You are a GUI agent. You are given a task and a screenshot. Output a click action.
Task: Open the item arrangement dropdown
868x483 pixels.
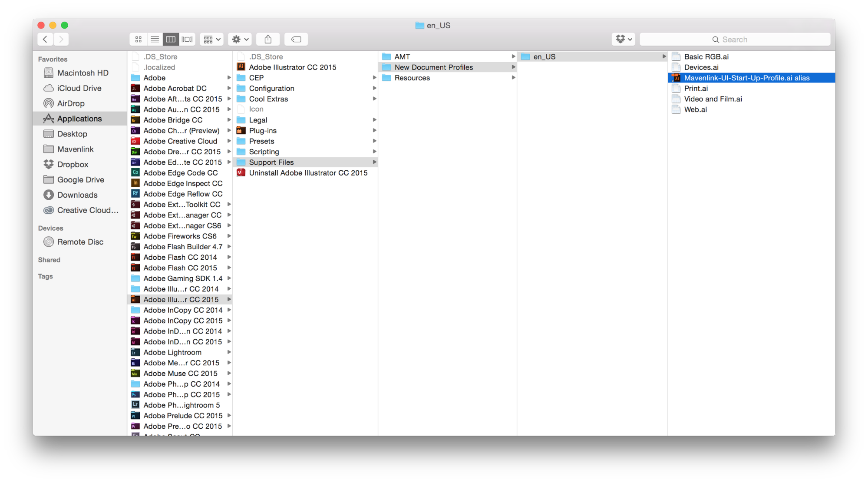click(212, 40)
